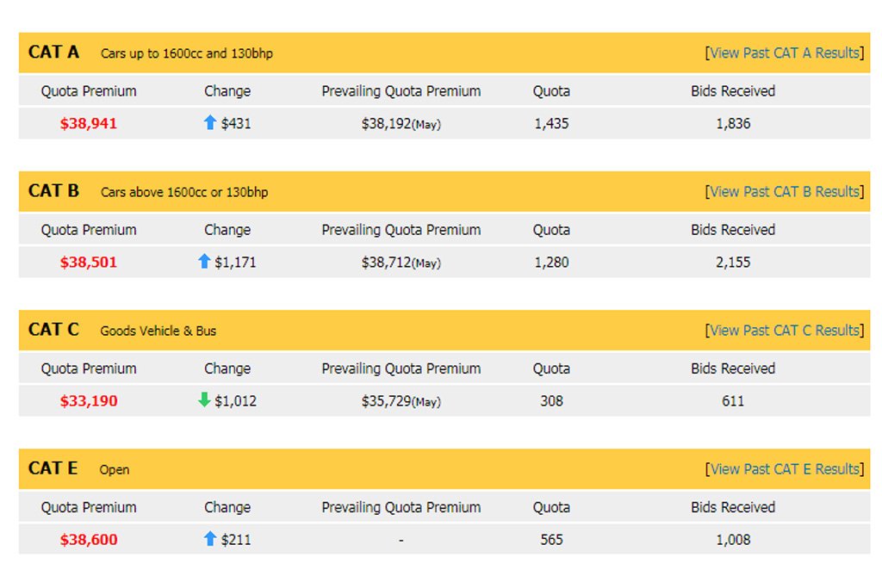Click CAT C quota premium $33,190
Image resolution: width=882 pixels, height=588 pixels.
point(89,401)
